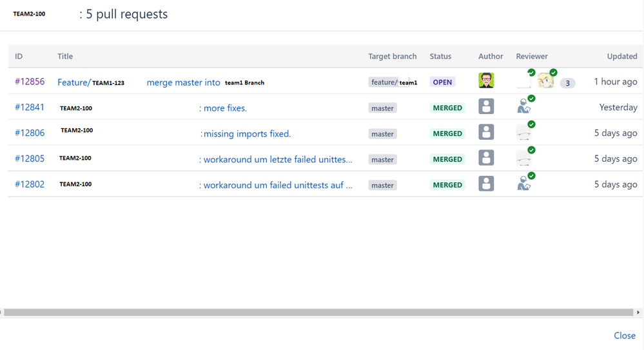
Task: Click first reviewer avatar in #12856 row
Action: pyautogui.click(x=524, y=81)
